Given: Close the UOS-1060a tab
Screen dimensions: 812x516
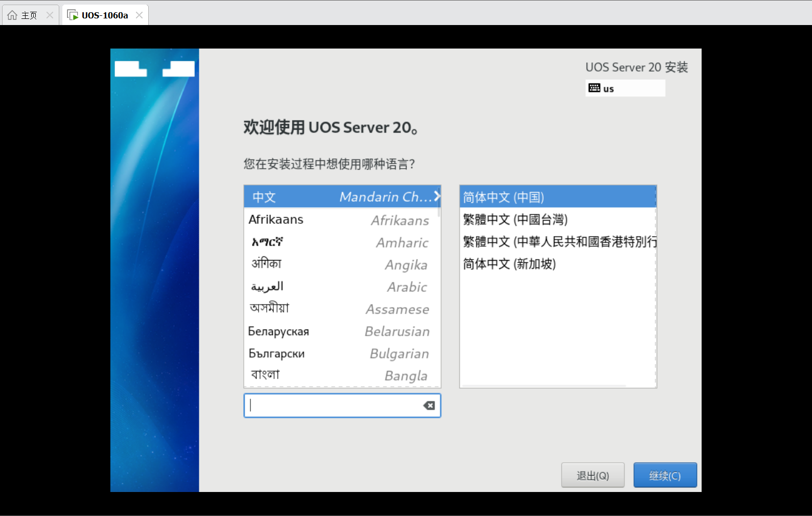Looking at the screenshot, I should tap(139, 15).
